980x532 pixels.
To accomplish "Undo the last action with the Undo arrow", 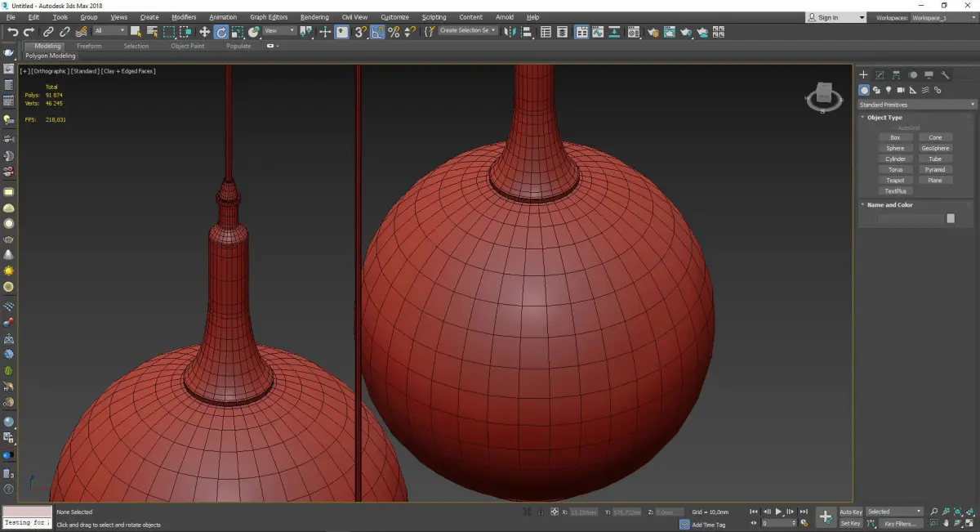I will pos(13,32).
